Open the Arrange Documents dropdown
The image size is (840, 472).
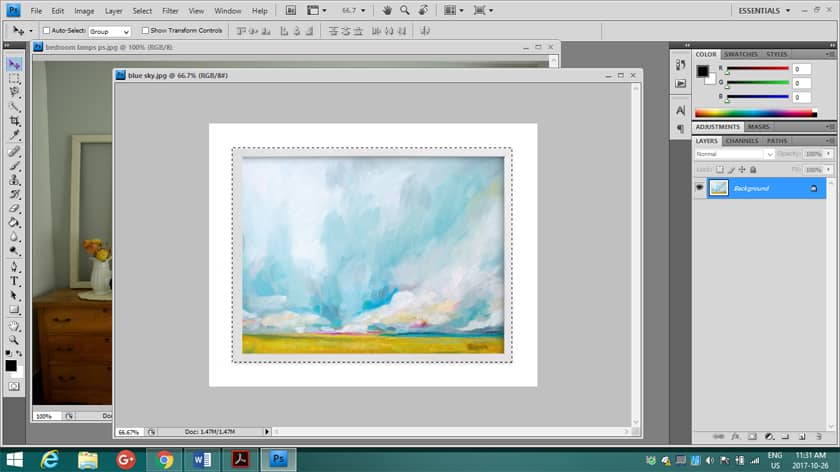pos(454,10)
